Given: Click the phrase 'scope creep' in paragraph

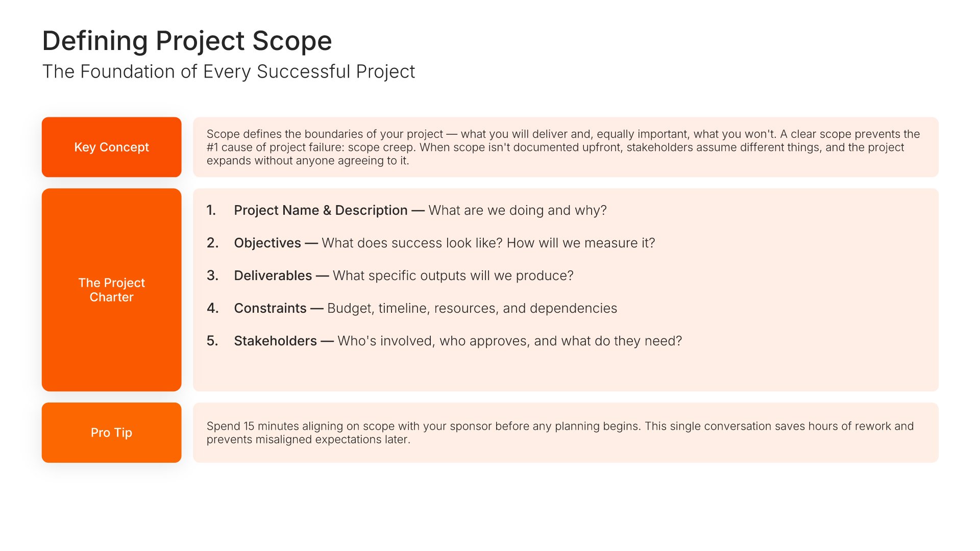Looking at the screenshot, I should pyautogui.click(x=380, y=147).
